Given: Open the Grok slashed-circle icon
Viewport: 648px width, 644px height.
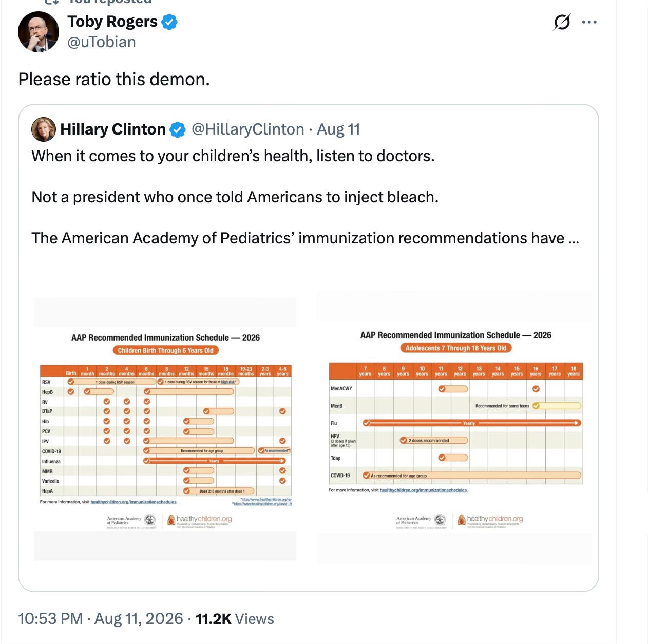Looking at the screenshot, I should 562,22.
